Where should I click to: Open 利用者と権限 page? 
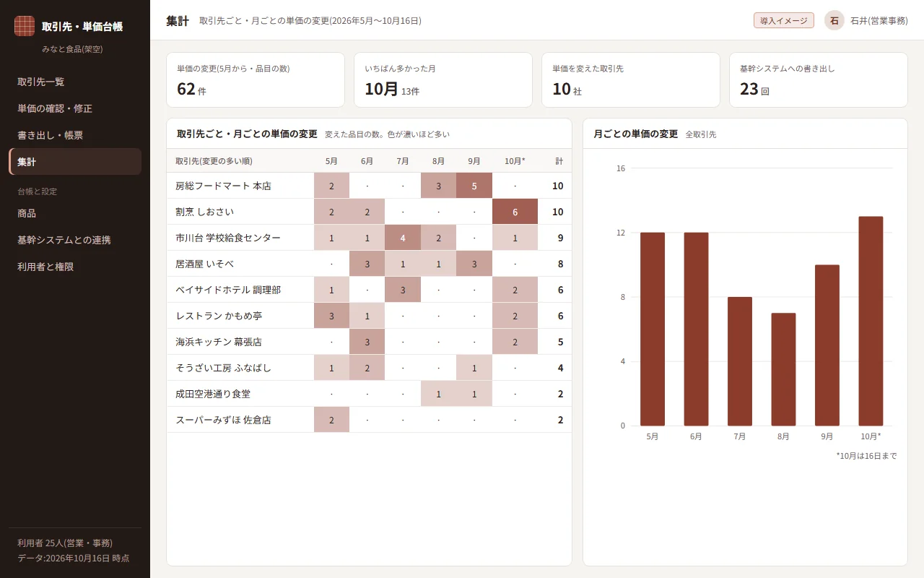click(75, 267)
